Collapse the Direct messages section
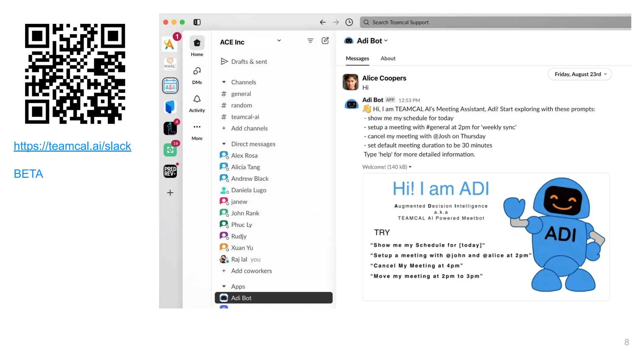Screen dimensions: 644x362 click(224, 144)
